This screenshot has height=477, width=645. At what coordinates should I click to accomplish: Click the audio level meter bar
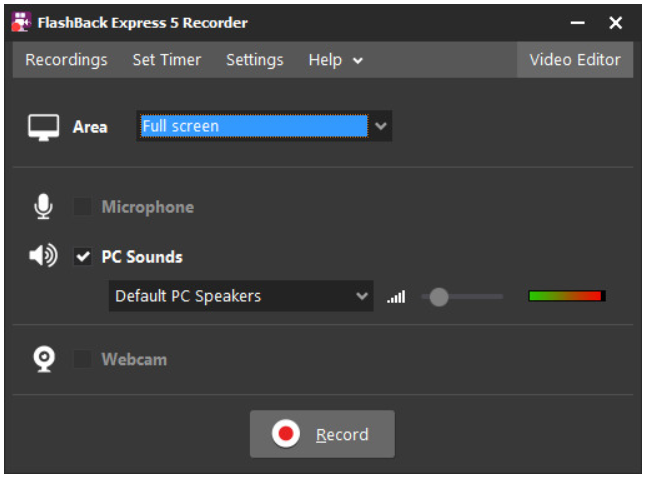click(x=567, y=296)
